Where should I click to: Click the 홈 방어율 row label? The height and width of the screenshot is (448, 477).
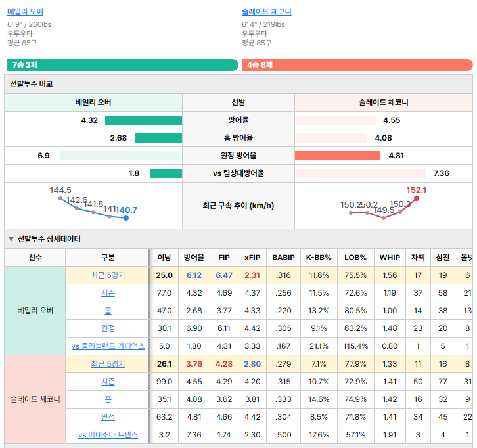coord(238,138)
